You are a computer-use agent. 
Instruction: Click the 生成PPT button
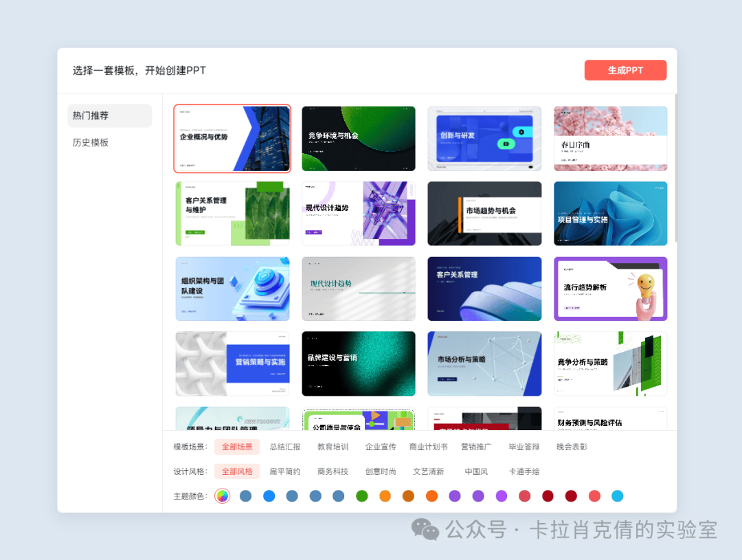click(625, 70)
